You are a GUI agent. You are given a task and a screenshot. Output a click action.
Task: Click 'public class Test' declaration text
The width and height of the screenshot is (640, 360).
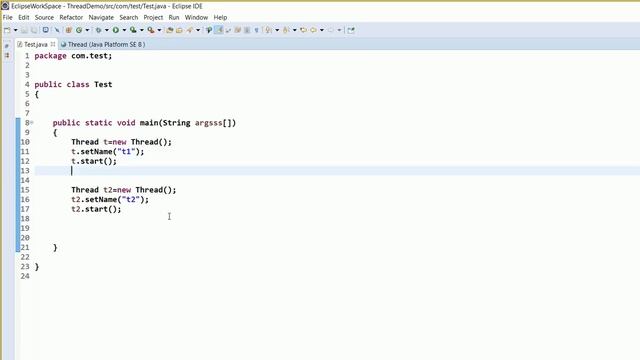[x=73, y=84]
